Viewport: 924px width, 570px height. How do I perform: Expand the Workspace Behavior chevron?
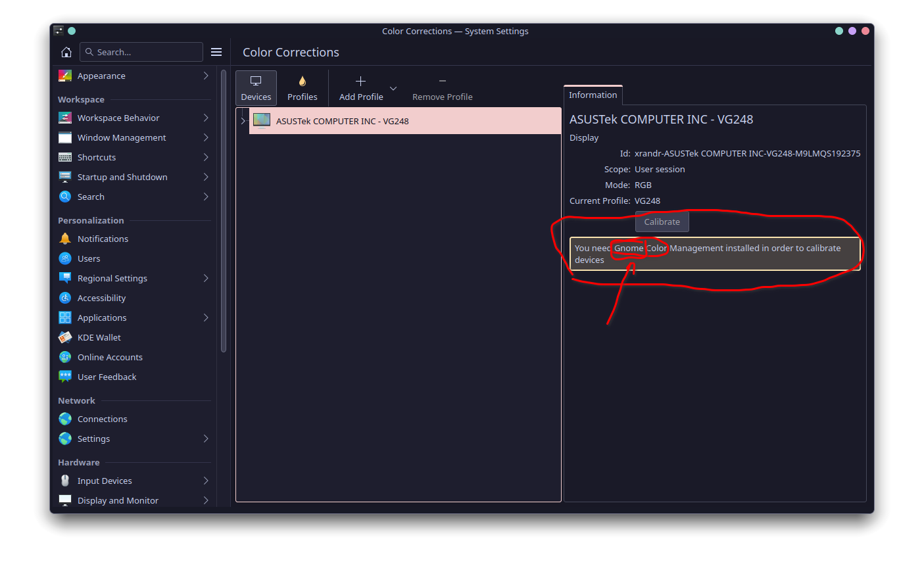[x=206, y=118]
